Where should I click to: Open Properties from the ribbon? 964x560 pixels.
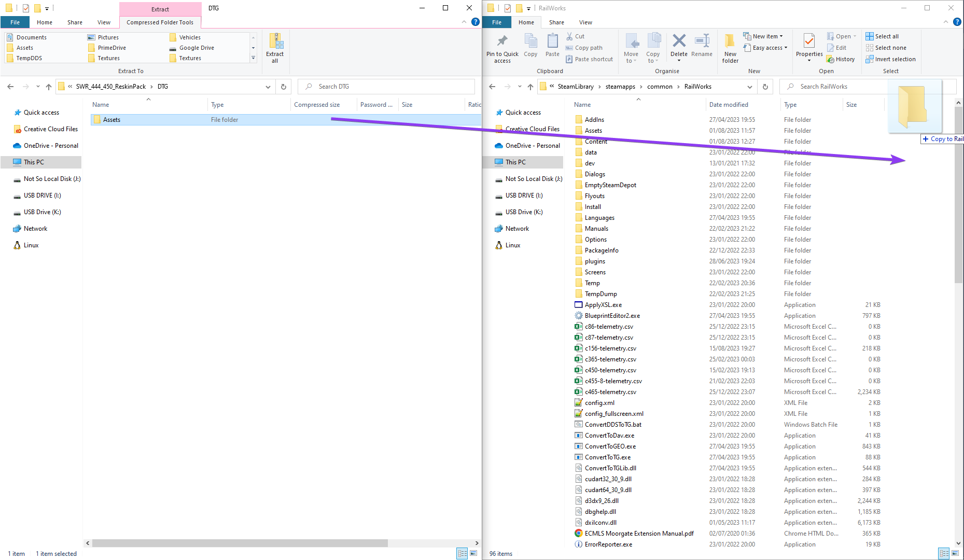point(809,46)
